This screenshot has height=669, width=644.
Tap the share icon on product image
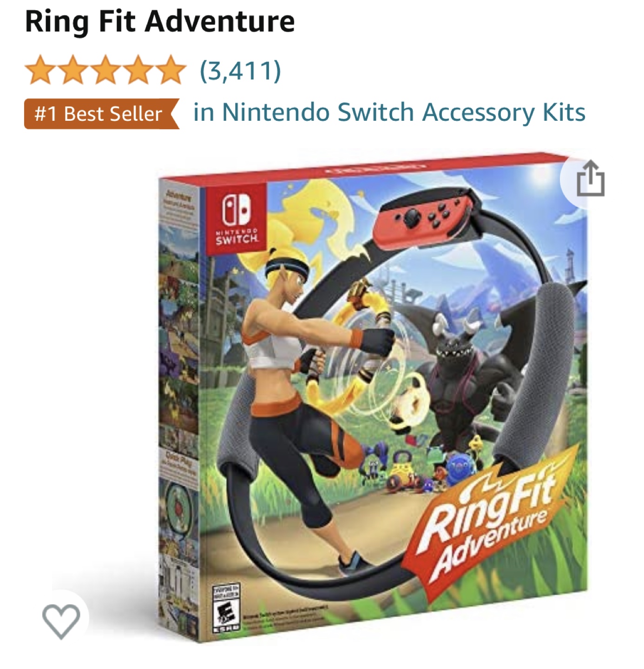pos(590,178)
